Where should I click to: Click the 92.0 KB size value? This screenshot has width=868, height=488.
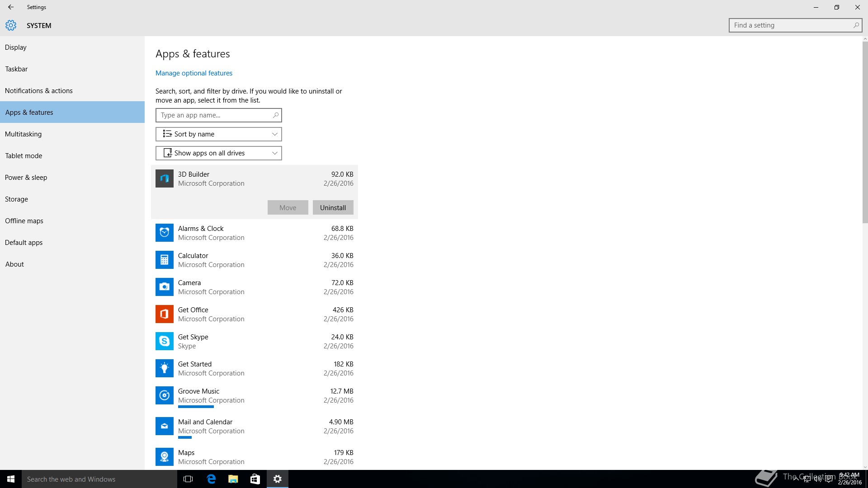coord(342,174)
